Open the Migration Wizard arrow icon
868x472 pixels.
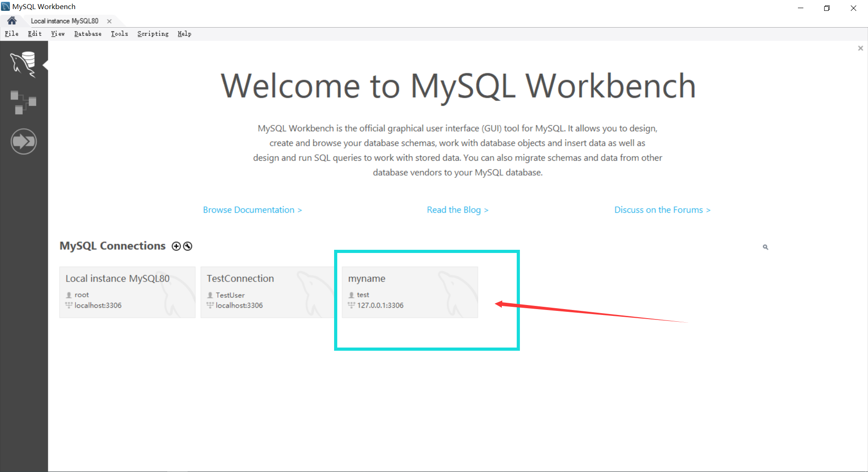[24, 141]
